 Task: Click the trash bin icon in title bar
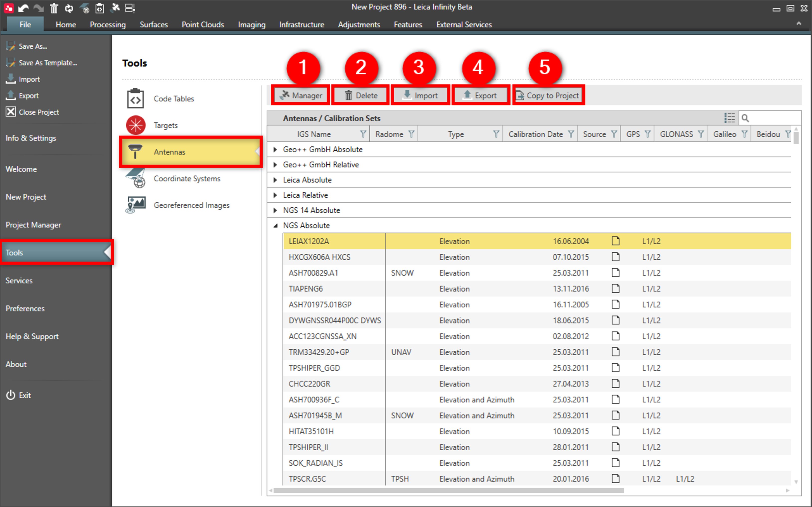point(54,8)
